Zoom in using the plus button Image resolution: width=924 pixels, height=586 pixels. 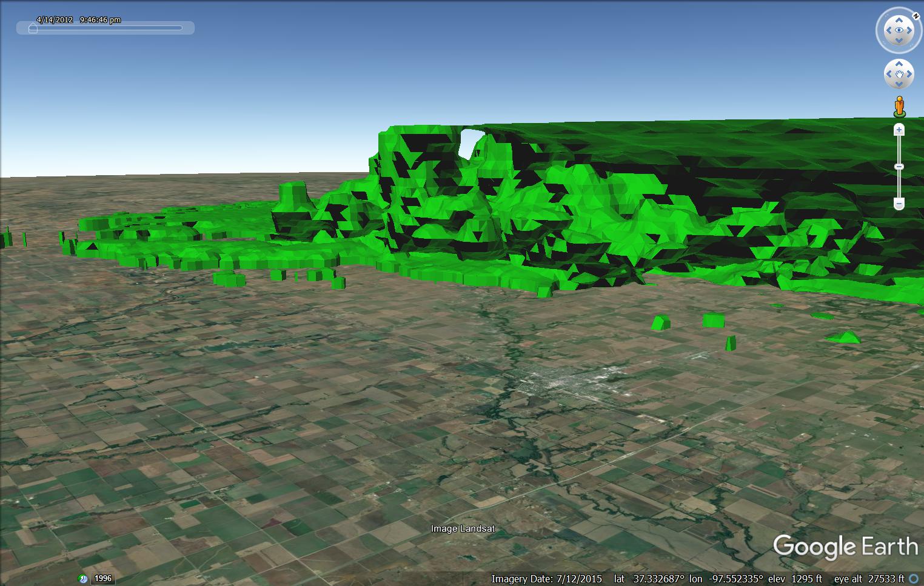899,130
